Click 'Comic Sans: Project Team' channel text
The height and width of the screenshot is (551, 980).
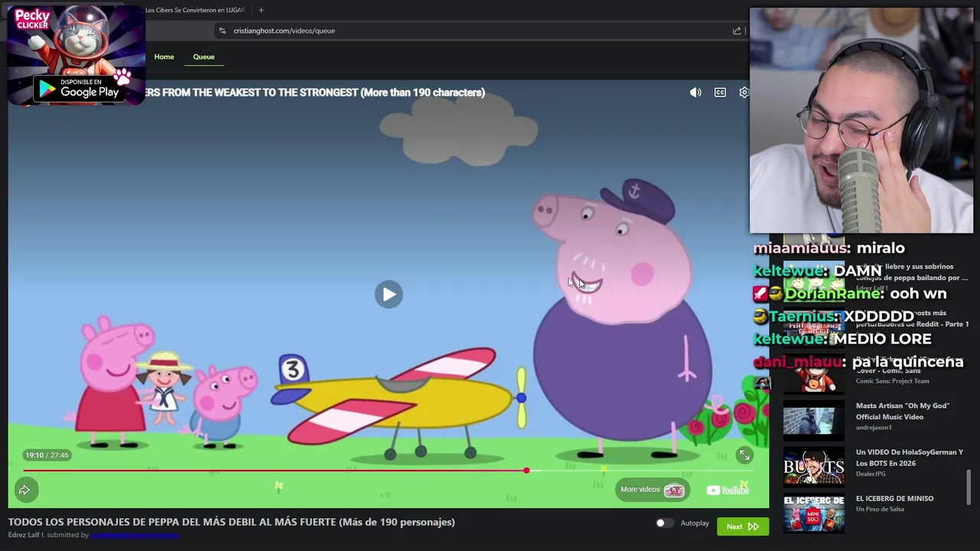[x=892, y=381]
